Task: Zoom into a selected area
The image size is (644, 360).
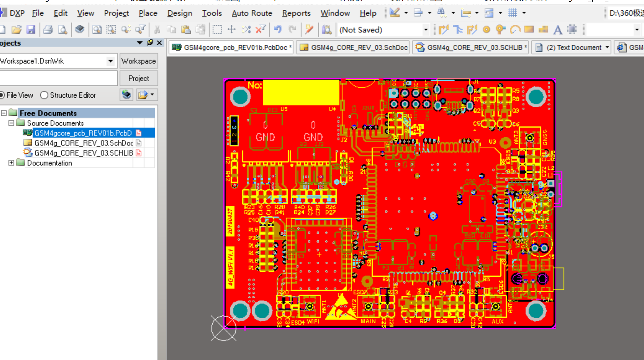Action: click(111, 29)
